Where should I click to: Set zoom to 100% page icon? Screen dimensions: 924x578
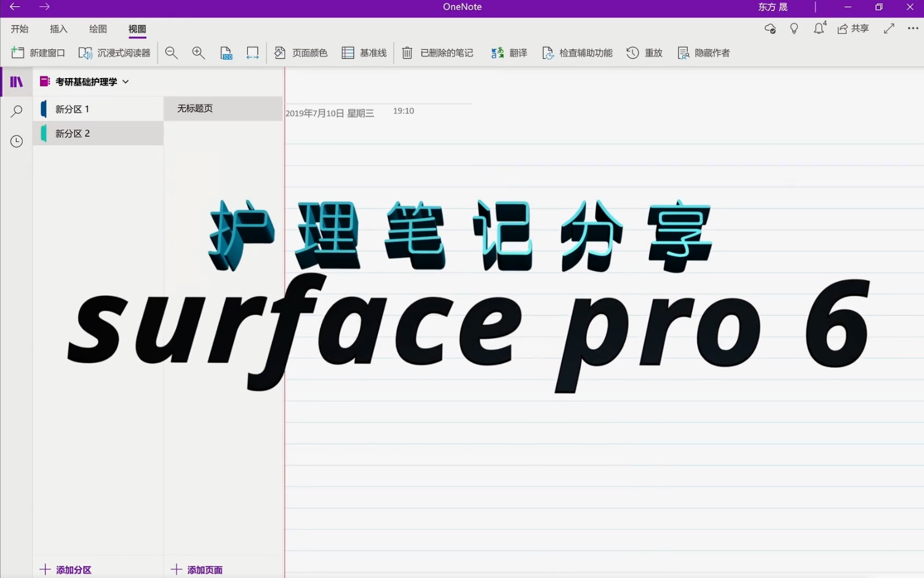coord(226,53)
